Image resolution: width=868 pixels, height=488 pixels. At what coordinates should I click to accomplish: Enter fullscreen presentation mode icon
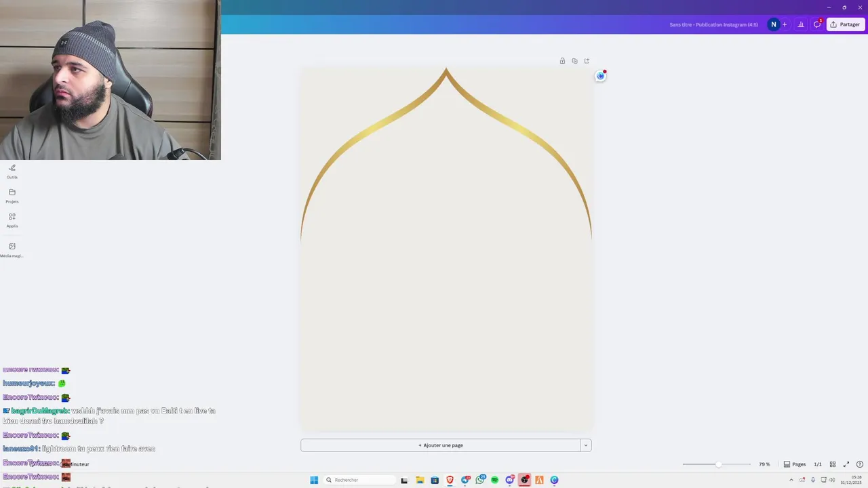click(846, 464)
